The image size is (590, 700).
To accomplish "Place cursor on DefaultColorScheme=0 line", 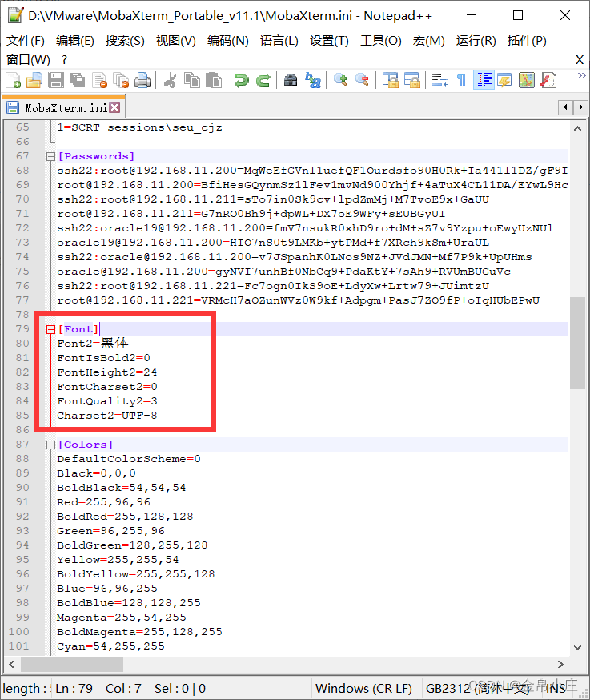I will coord(129,459).
